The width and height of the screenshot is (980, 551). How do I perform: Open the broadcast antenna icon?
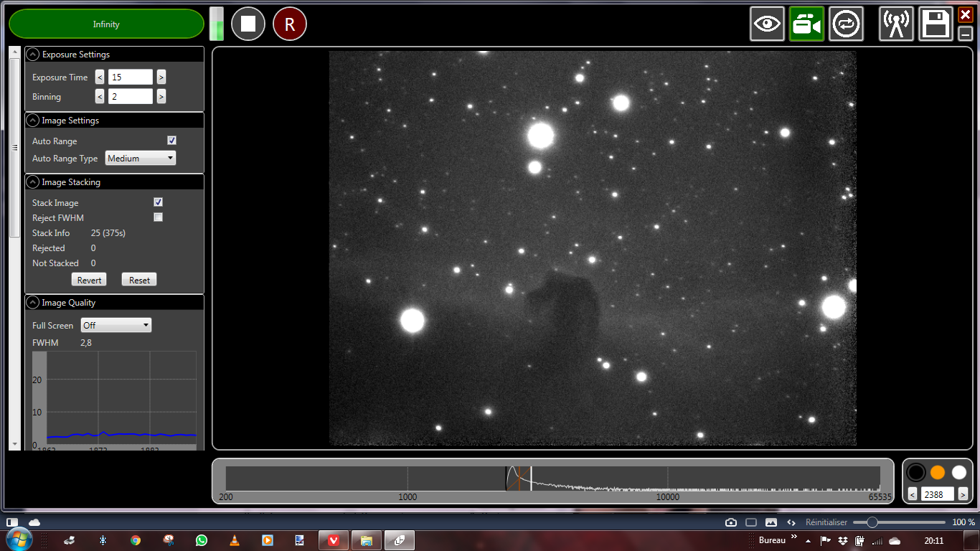[897, 24]
